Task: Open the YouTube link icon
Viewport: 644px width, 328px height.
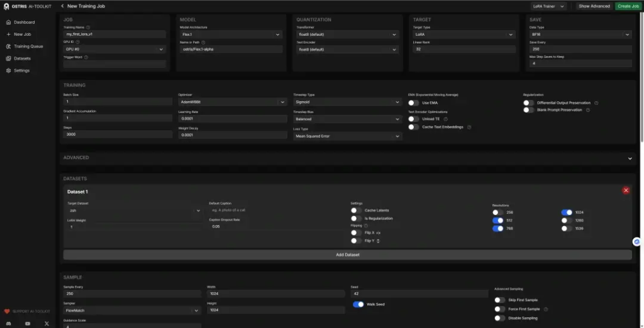Action: click(x=28, y=324)
